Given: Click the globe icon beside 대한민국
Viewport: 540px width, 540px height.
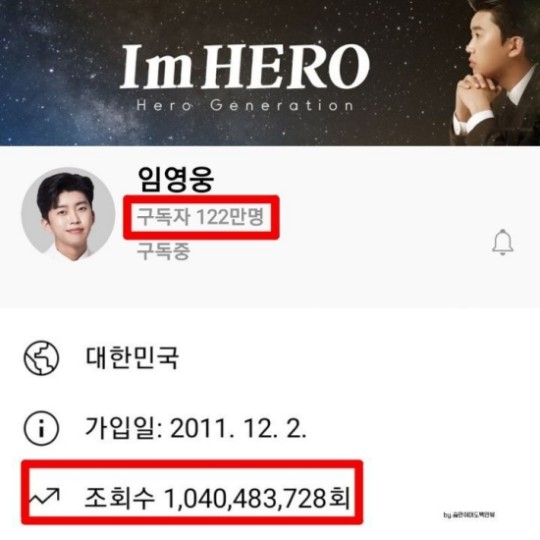Looking at the screenshot, I should coord(41,358).
